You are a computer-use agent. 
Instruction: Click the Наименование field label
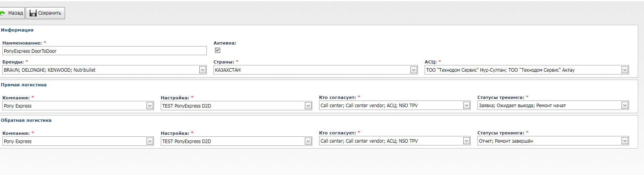(x=22, y=43)
